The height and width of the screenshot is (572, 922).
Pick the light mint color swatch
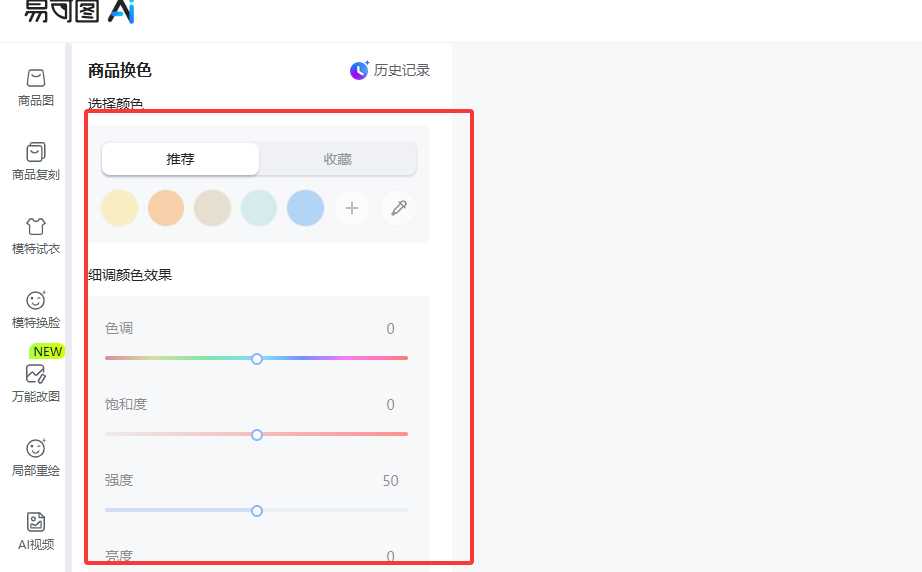[x=259, y=208]
